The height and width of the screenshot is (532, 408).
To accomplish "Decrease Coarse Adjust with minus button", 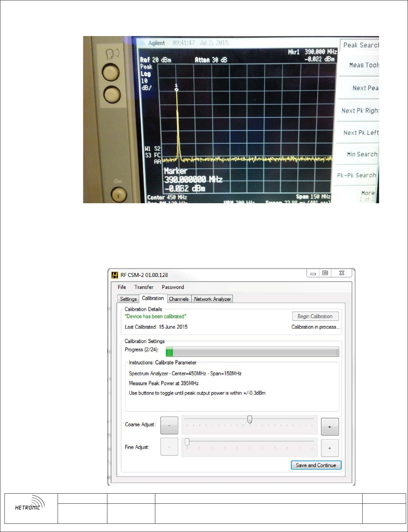I will (x=169, y=425).
